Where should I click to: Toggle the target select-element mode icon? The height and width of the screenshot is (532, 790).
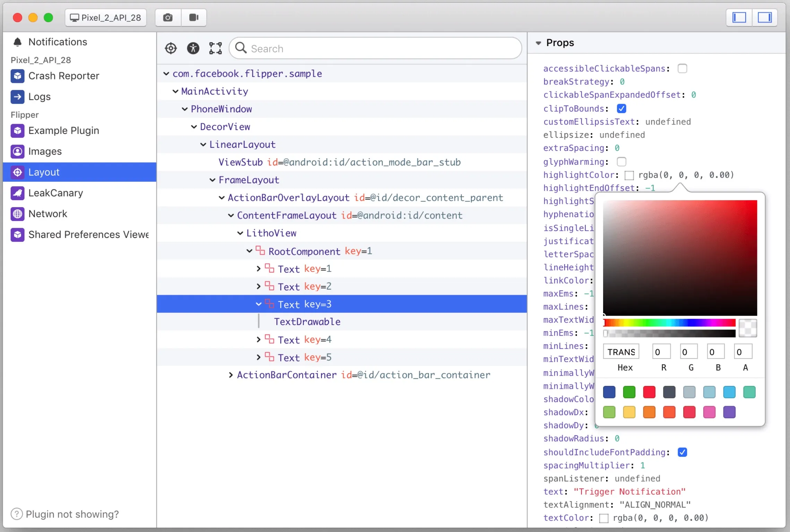point(171,48)
